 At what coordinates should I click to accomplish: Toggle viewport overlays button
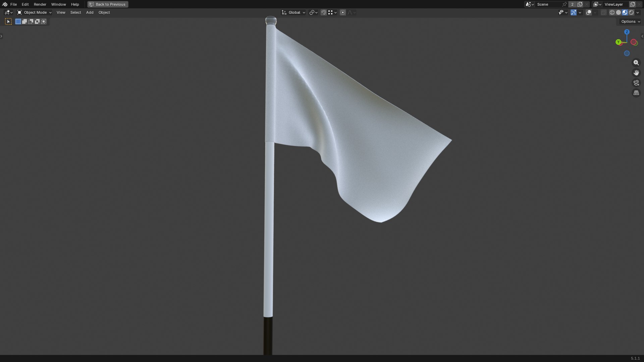589,12
